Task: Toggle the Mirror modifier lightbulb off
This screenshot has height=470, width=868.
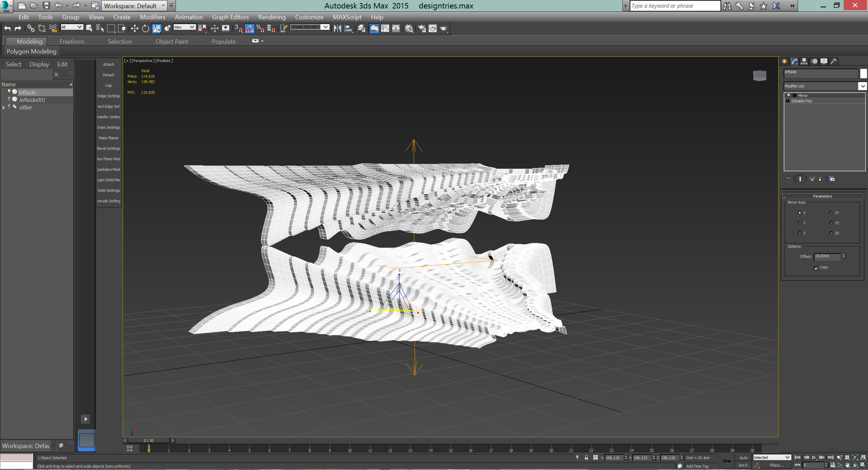Action: 788,95
